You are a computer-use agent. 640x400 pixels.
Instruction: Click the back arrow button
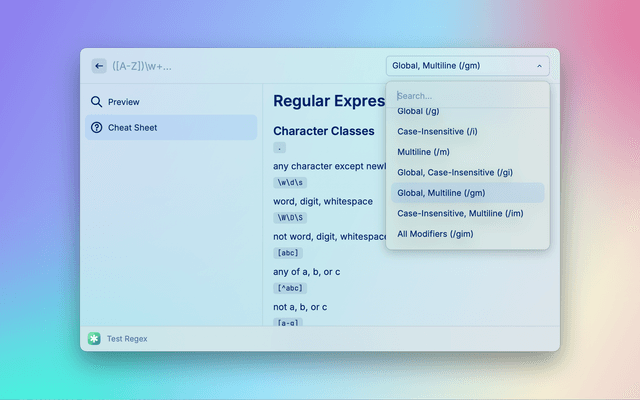(x=99, y=66)
